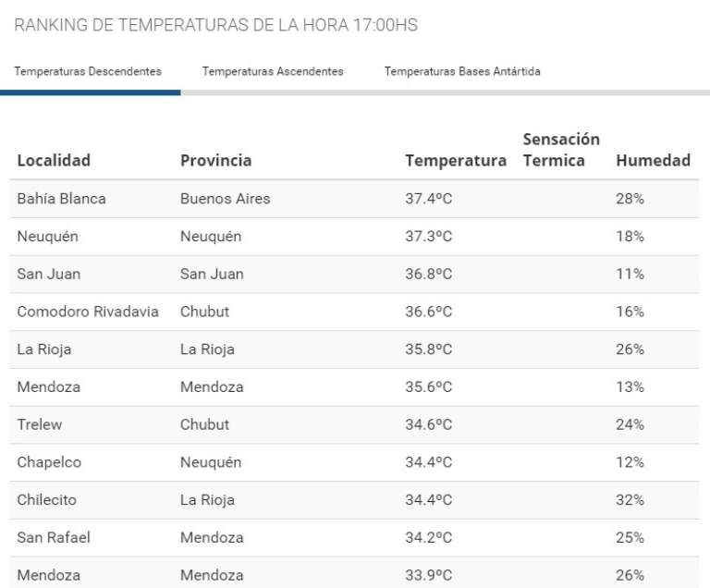710x588 pixels.
Task: Select the Chapelco locality row
Action: [x=49, y=462]
